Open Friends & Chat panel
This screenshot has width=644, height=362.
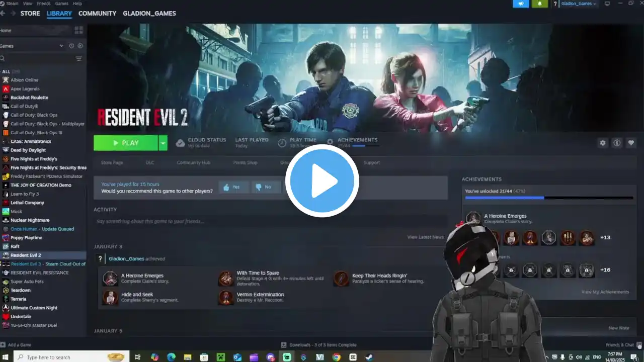point(623,345)
